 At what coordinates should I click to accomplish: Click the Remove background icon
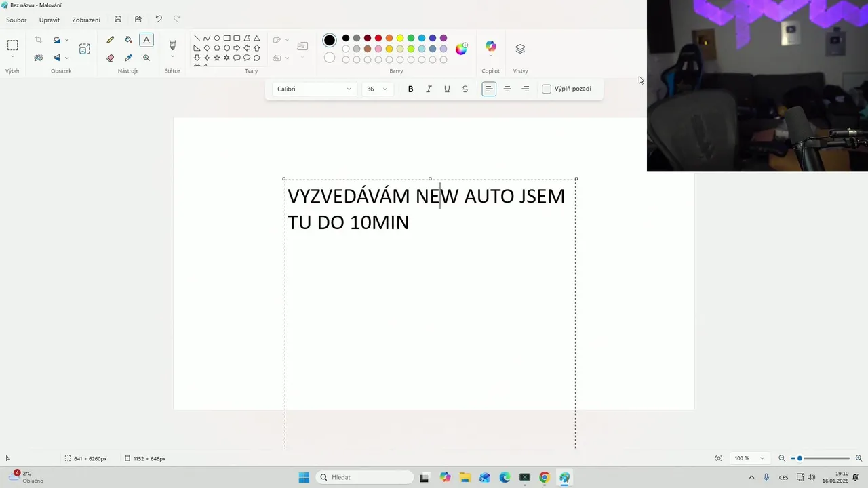tap(38, 58)
